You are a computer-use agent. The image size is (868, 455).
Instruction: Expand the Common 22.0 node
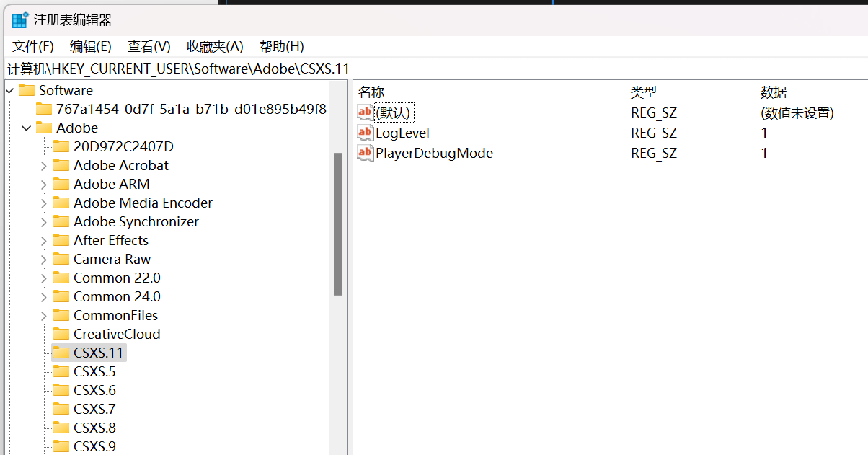pos(44,278)
